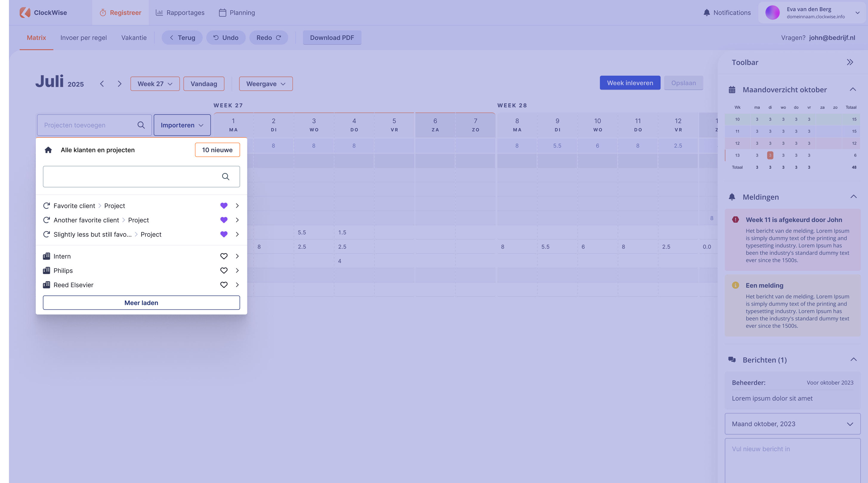The height and width of the screenshot is (483, 868).
Task: Click the Notifications bell icon
Action: click(x=707, y=13)
